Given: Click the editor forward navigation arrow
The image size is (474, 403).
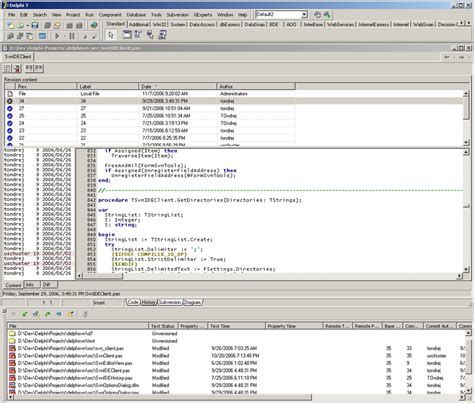Looking at the screenshot, I should 461,57.
